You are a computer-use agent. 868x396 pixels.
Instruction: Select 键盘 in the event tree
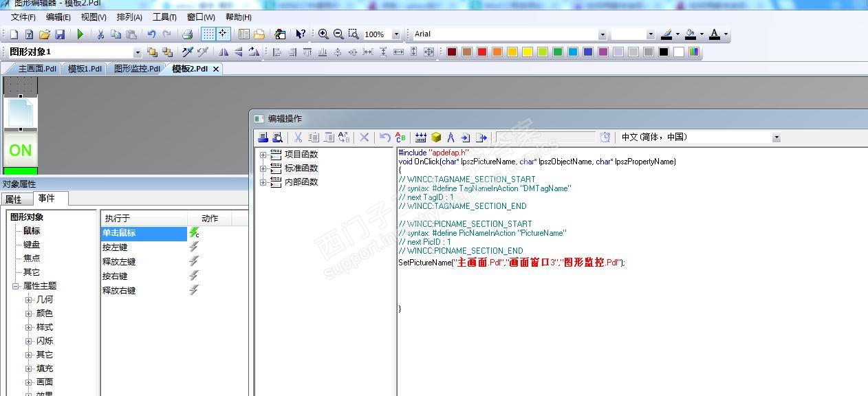click(32, 245)
